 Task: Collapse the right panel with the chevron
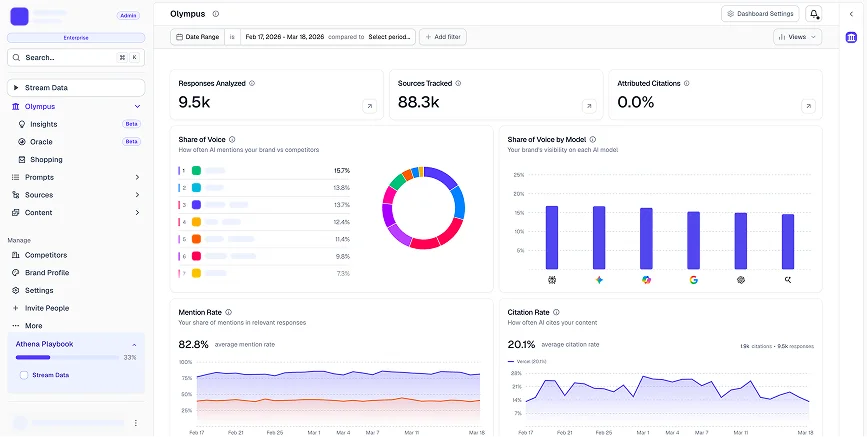click(x=850, y=14)
